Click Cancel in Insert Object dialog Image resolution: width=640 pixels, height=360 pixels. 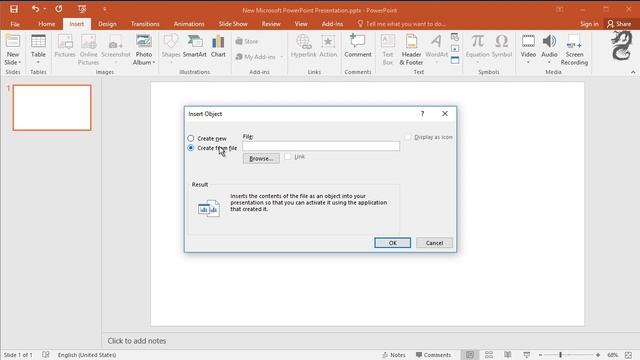pyautogui.click(x=434, y=243)
